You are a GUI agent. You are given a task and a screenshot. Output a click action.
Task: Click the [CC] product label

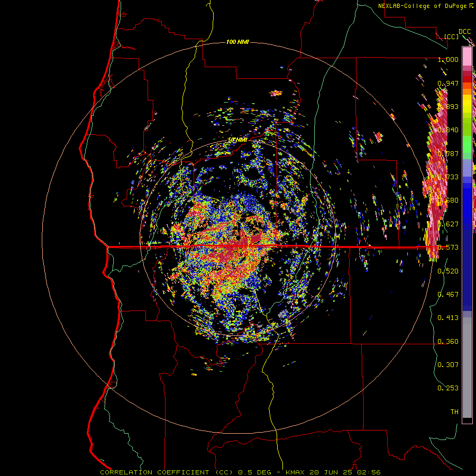click(451, 36)
